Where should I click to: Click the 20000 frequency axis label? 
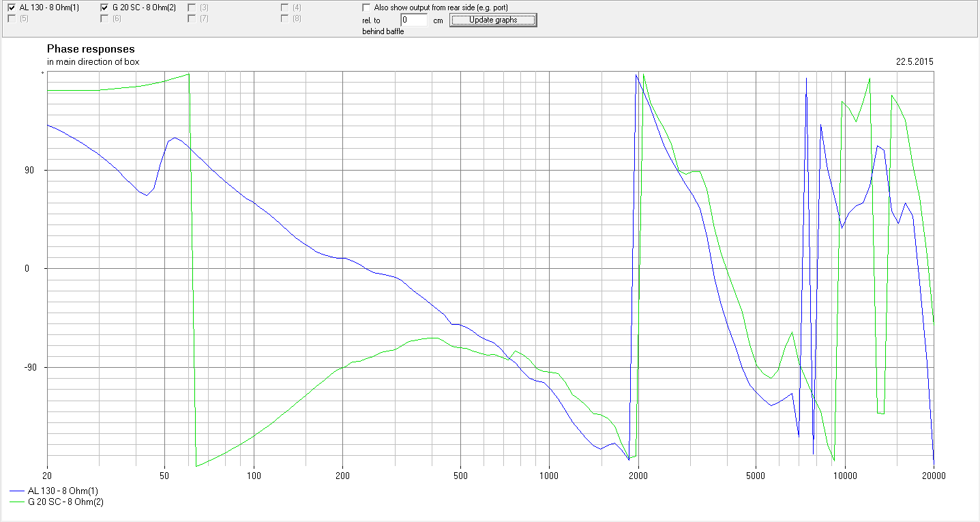934,475
